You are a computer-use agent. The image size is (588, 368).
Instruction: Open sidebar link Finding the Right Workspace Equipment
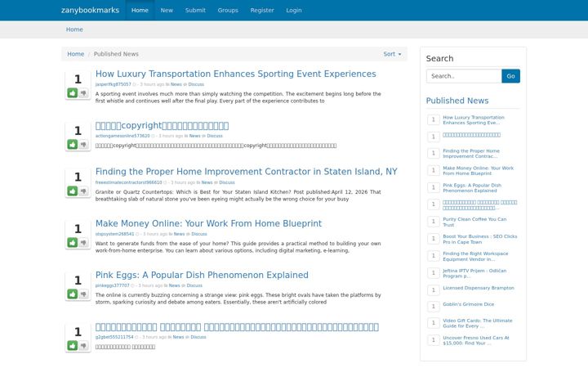475,257
